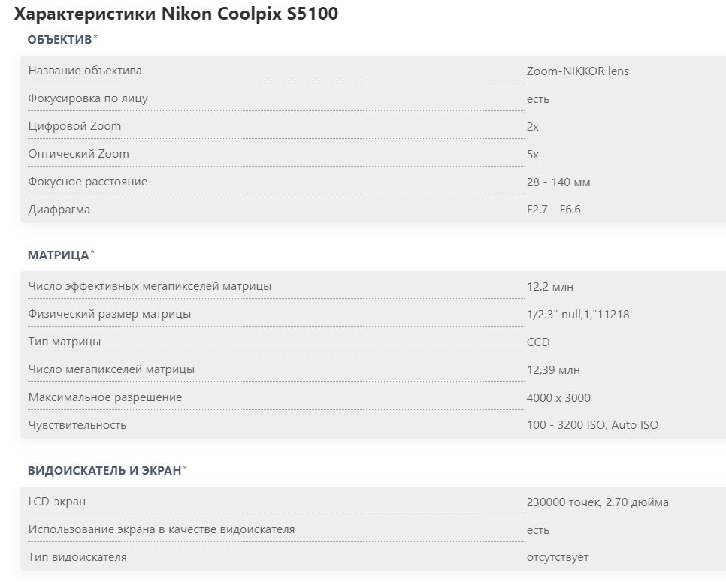Select the Фокусировка по лицу label

[x=88, y=98]
